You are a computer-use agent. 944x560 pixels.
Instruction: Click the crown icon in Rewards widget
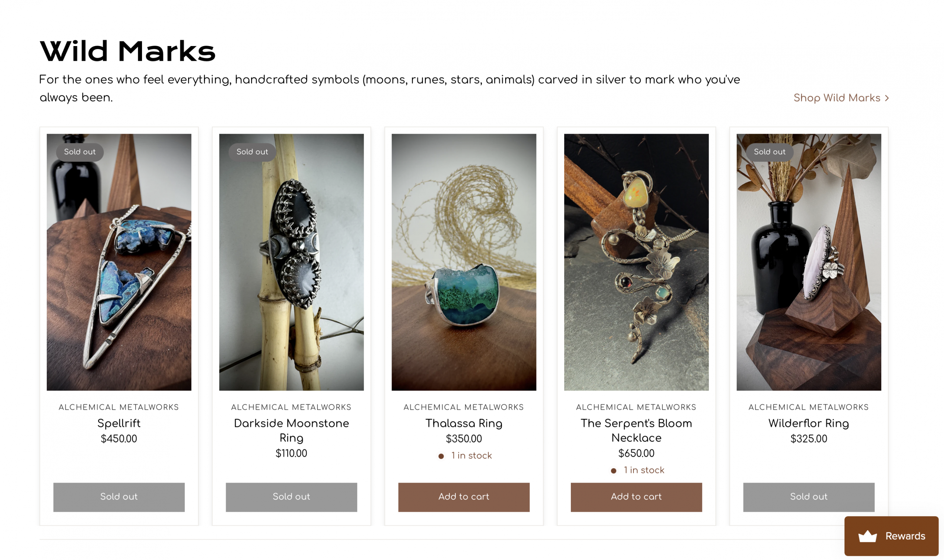pyautogui.click(x=867, y=536)
